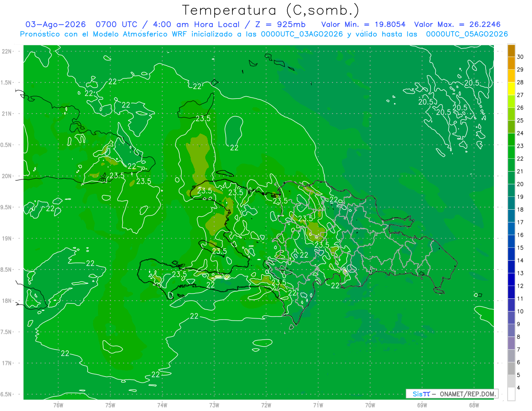
Task: Click the "74W" longitude axis label
Action: (162, 405)
